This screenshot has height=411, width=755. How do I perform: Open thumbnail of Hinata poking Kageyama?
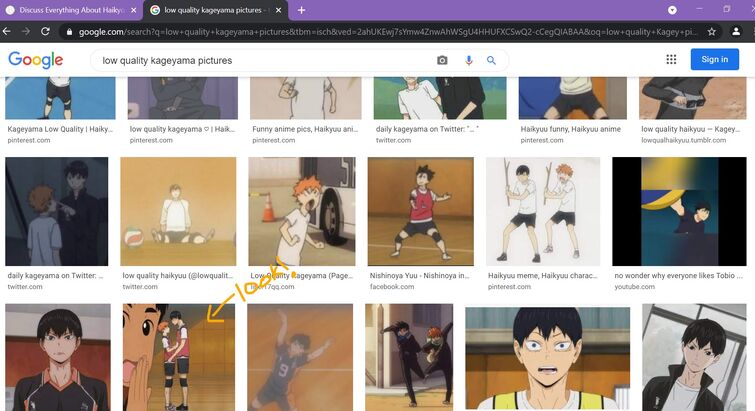(x=57, y=211)
